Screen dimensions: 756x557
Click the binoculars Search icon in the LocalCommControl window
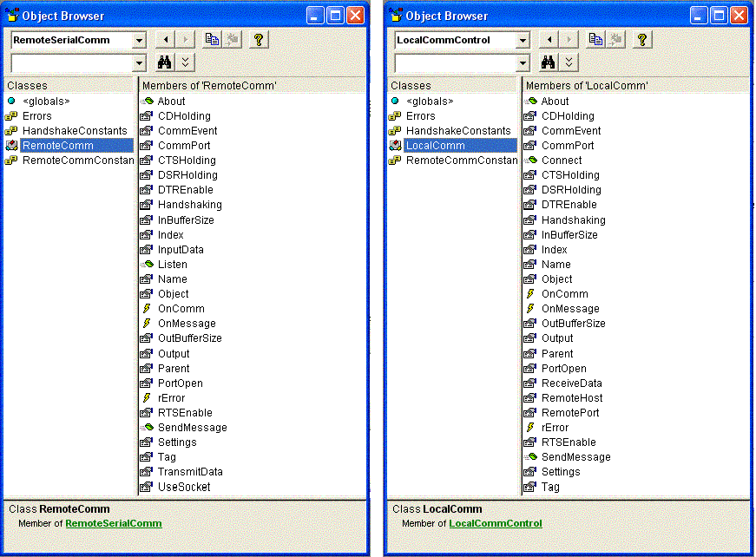549,62
